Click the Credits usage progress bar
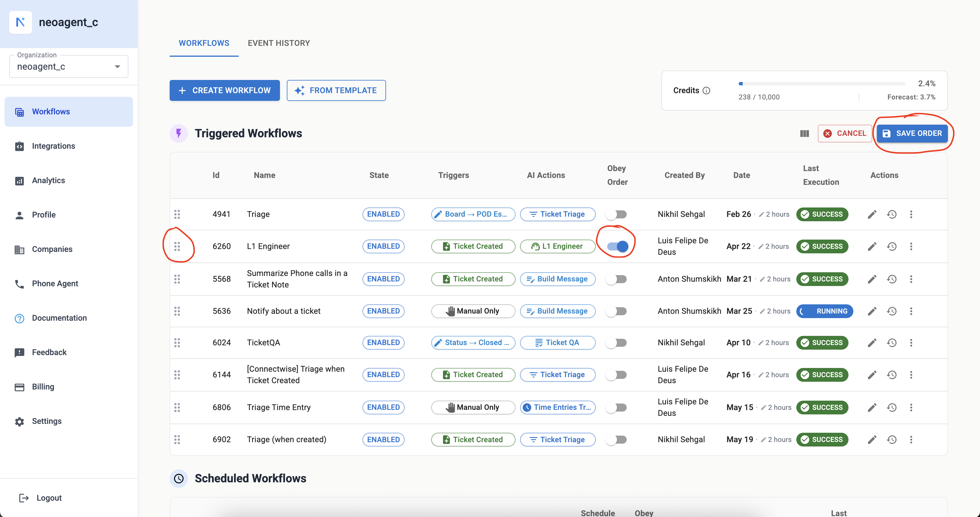 click(822, 84)
